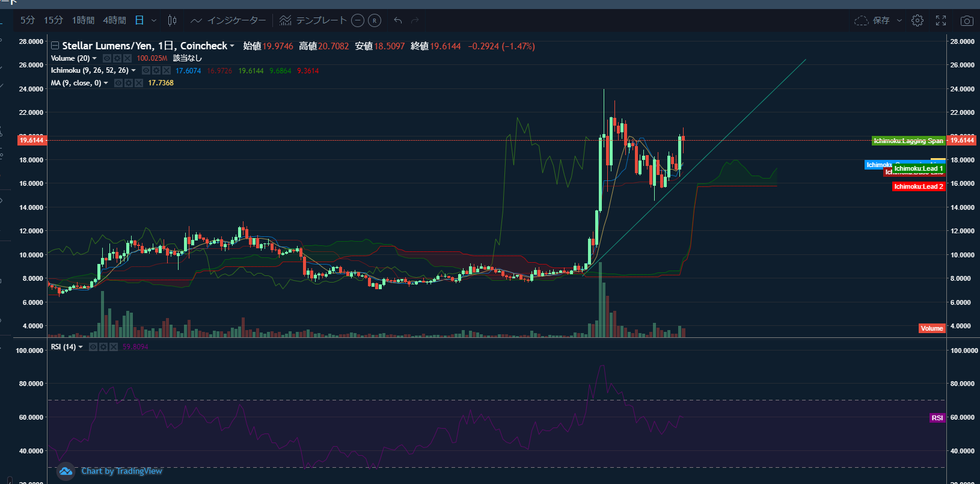Expand the timeframe interval dropdown
The image size is (980, 484).
pyautogui.click(x=154, y=20)
